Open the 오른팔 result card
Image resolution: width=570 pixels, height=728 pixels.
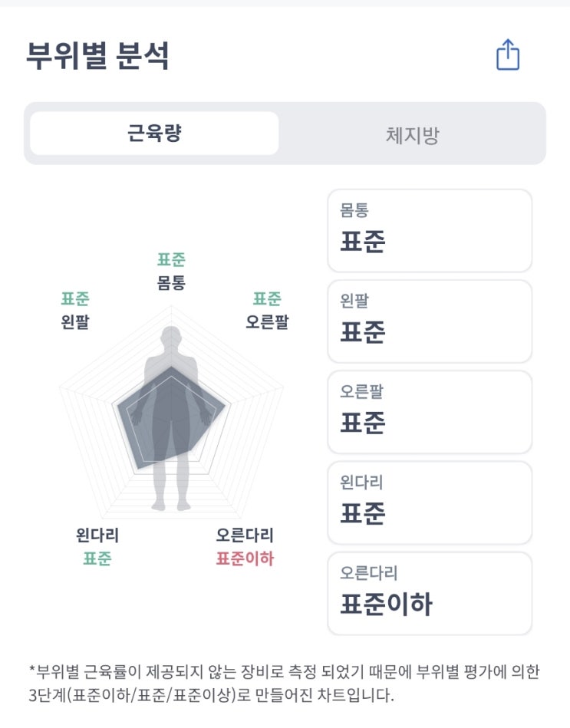(430, 412)
